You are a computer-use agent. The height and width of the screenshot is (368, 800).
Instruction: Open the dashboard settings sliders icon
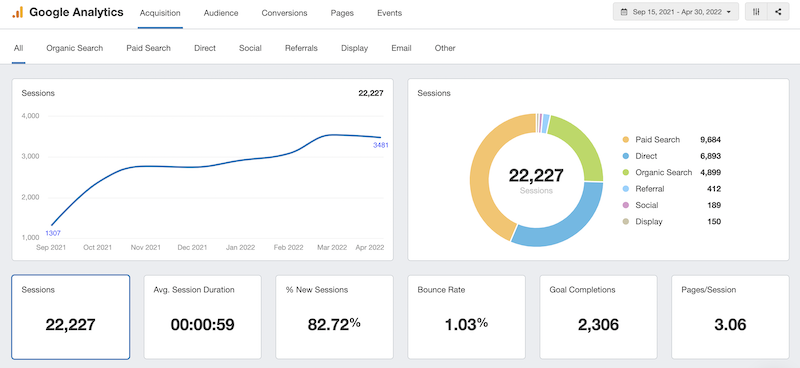coord(756,12)
